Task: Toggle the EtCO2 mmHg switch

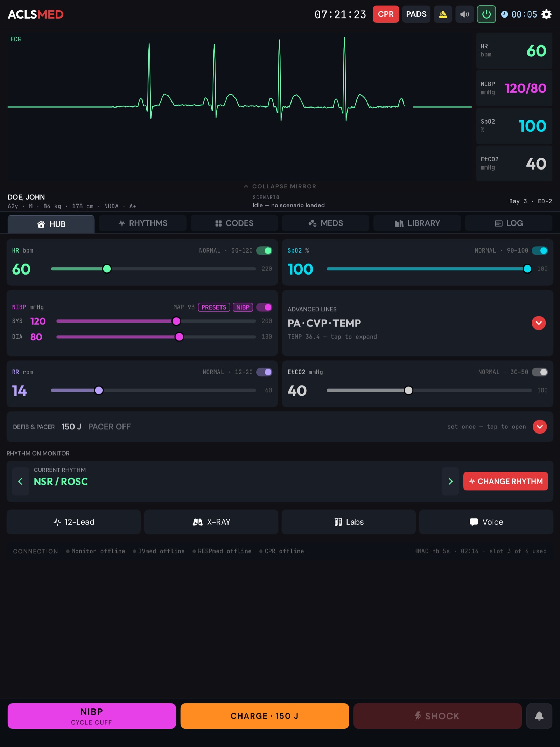Action: click(540, 372)
